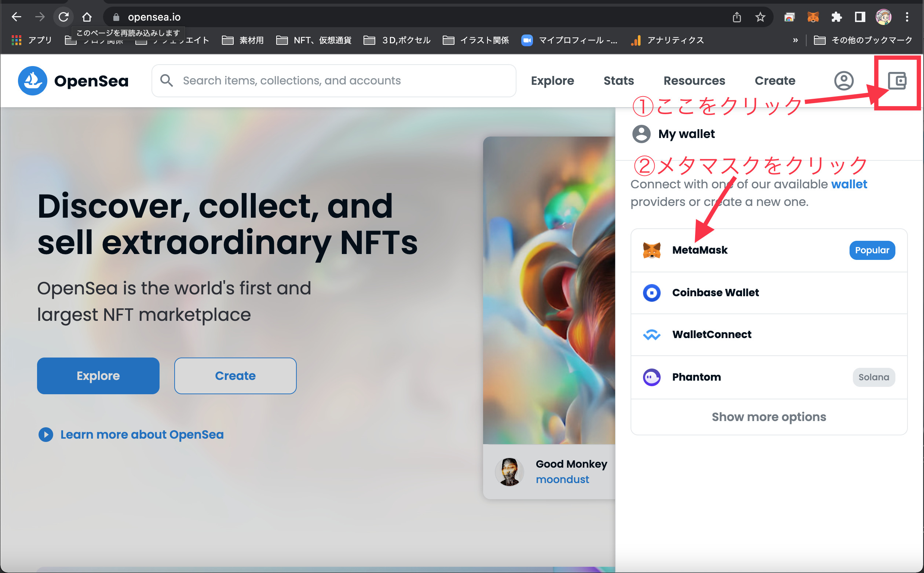Bookmark this page with star icon
This screenshot has height=573, width=924.
pyautogui.click(x=760, y=17)
